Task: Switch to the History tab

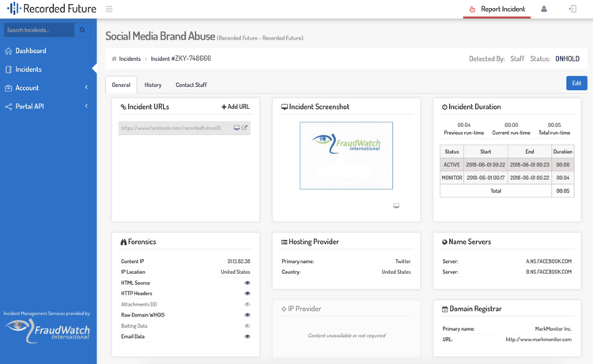Action: pyautogui.click(x=153, y=84)
